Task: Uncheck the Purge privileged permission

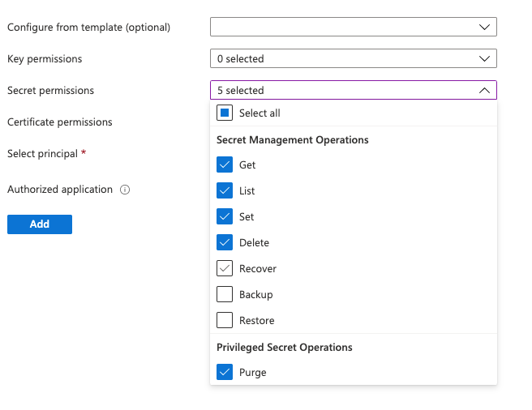Action: pos(225,373)
